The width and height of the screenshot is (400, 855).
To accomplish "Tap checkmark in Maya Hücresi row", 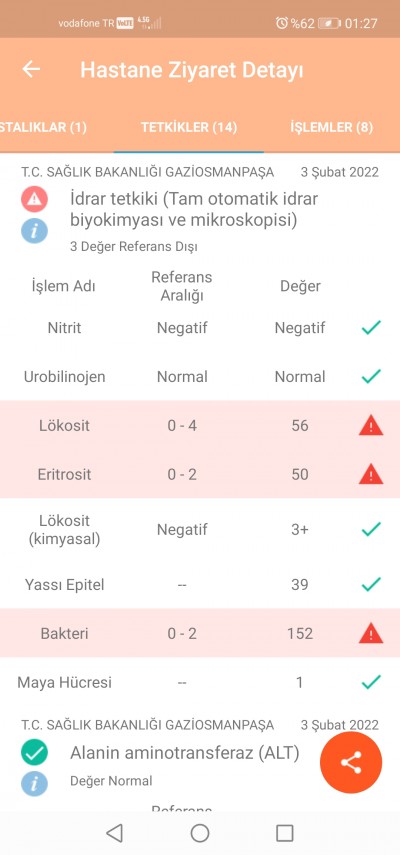I will 371,682.
